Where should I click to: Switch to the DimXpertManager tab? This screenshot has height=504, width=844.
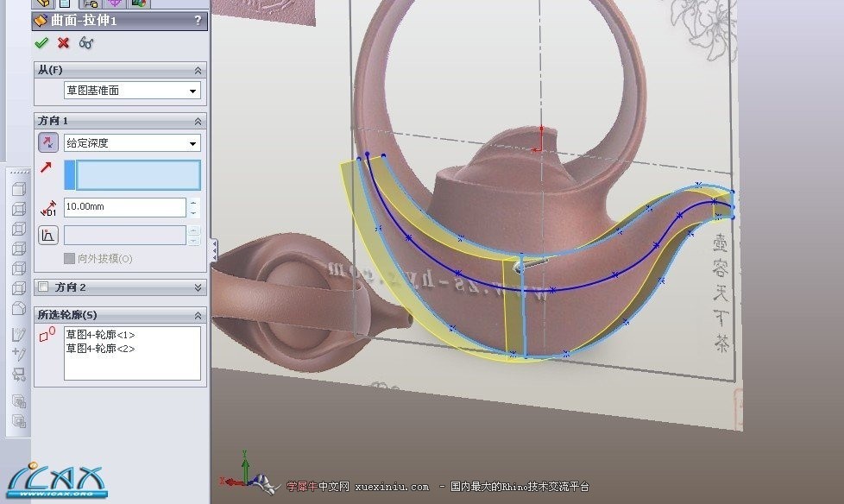[115, 3]
